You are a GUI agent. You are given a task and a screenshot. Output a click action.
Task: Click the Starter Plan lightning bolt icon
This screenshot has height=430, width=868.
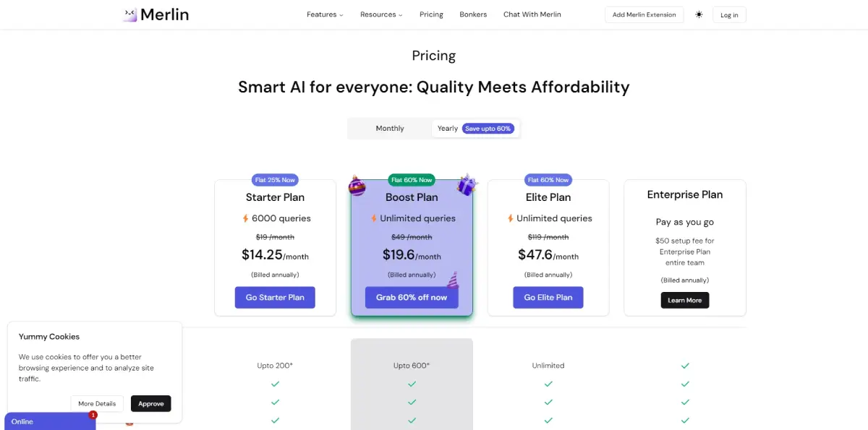(246, 218)
